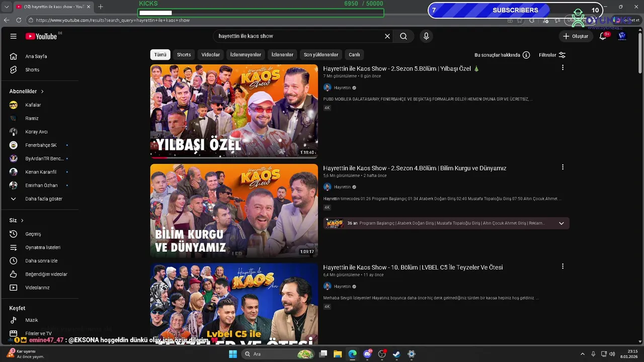Click the Oluştur create button

(576, 36)
